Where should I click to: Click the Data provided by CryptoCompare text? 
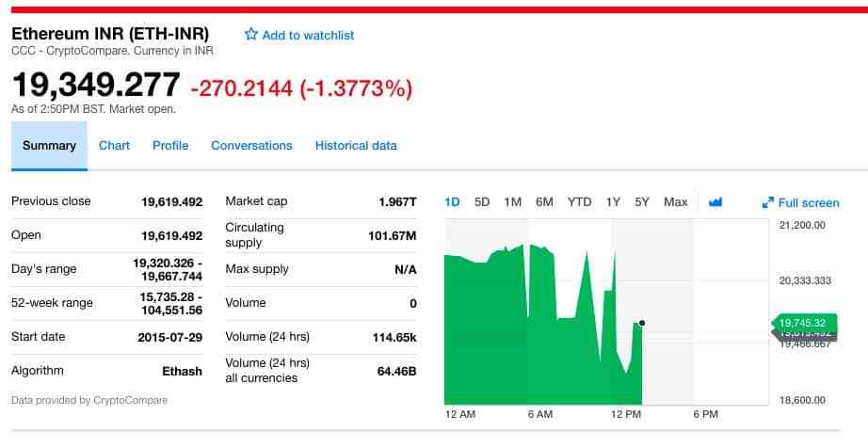89,400
